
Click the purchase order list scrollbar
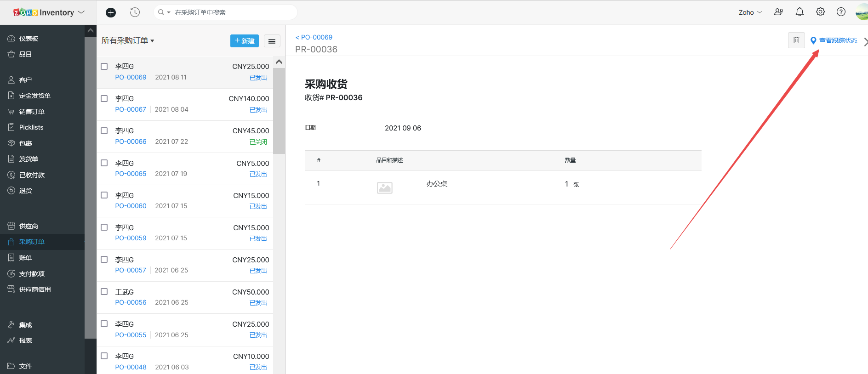279,110
